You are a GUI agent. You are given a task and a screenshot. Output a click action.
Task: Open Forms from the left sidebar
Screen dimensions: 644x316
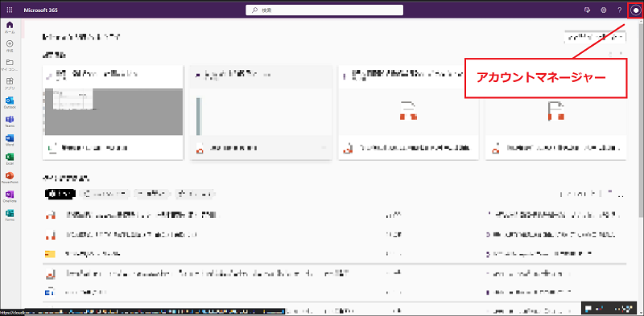[10, 215]
